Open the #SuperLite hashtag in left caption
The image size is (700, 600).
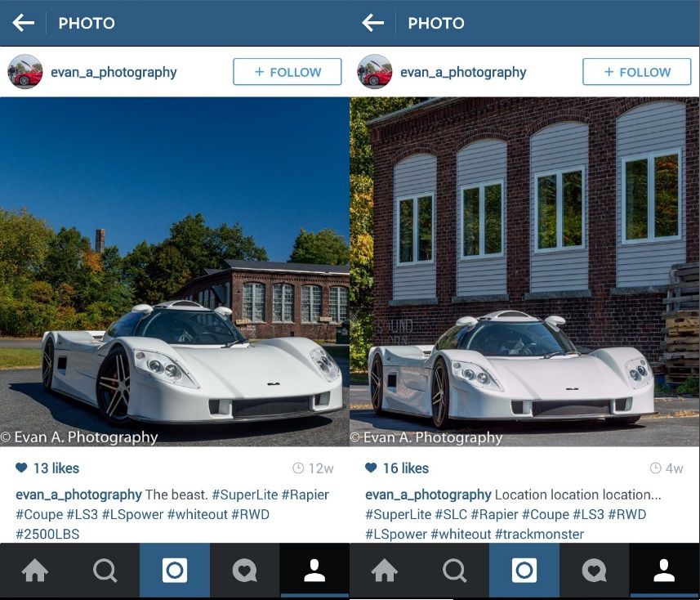tap(245, 495)
